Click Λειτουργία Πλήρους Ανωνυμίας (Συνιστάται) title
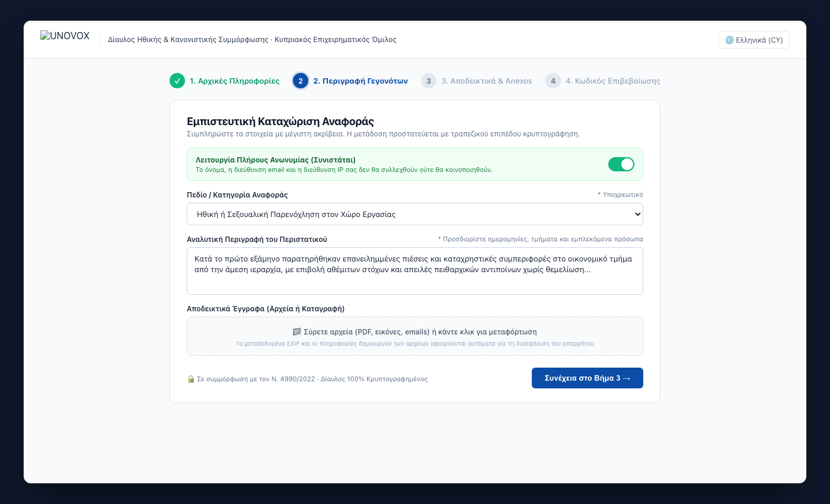 click(x=276, y=160)
